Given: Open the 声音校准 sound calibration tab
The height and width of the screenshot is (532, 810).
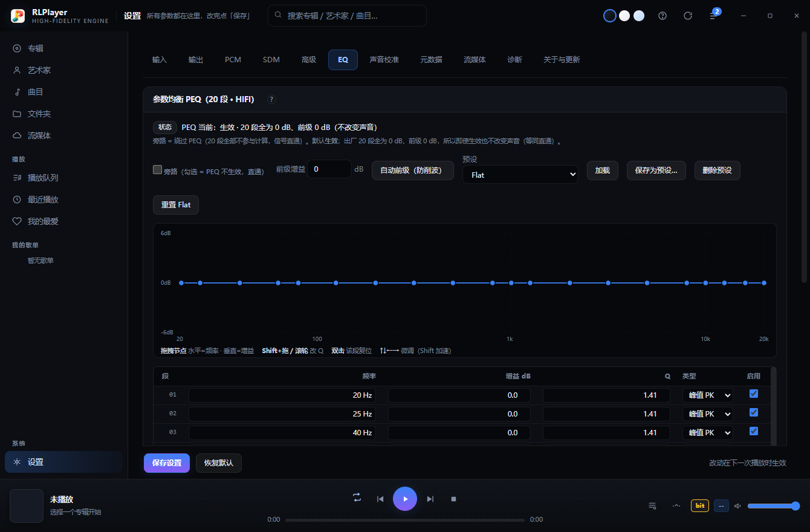Looking at the screenshot, I should (384, 60).
